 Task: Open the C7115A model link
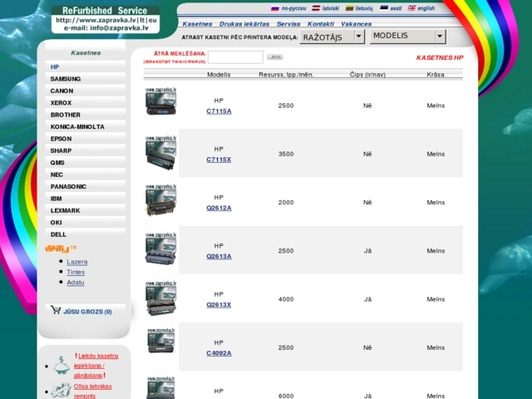[219, 111]
